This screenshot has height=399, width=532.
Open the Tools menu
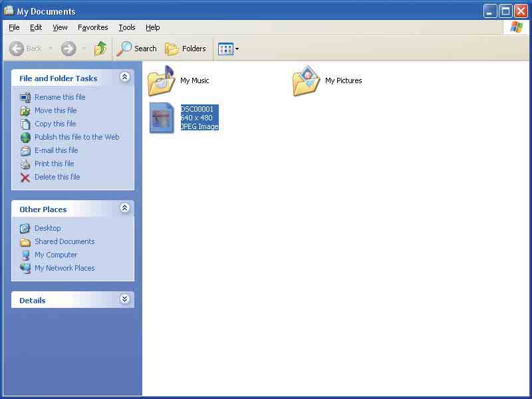point(127,27)
